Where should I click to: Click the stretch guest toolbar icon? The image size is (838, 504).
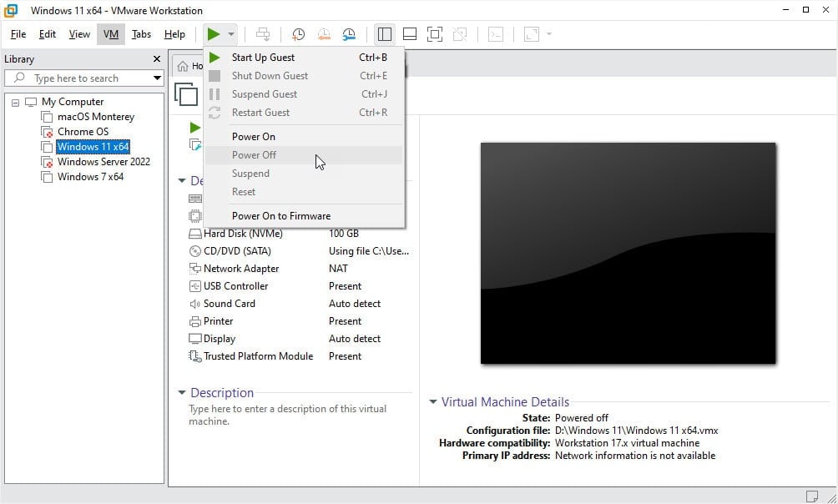[x=531, y=34]
